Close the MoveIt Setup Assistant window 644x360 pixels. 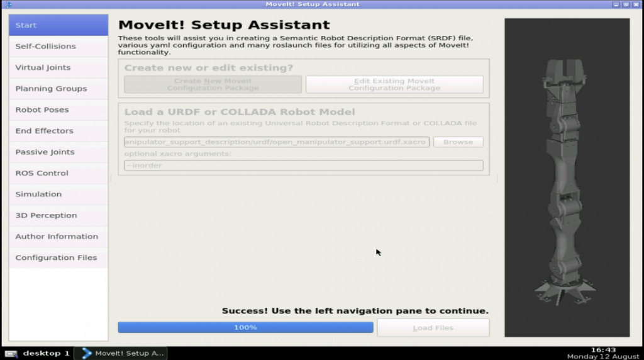tap(636, 4)
